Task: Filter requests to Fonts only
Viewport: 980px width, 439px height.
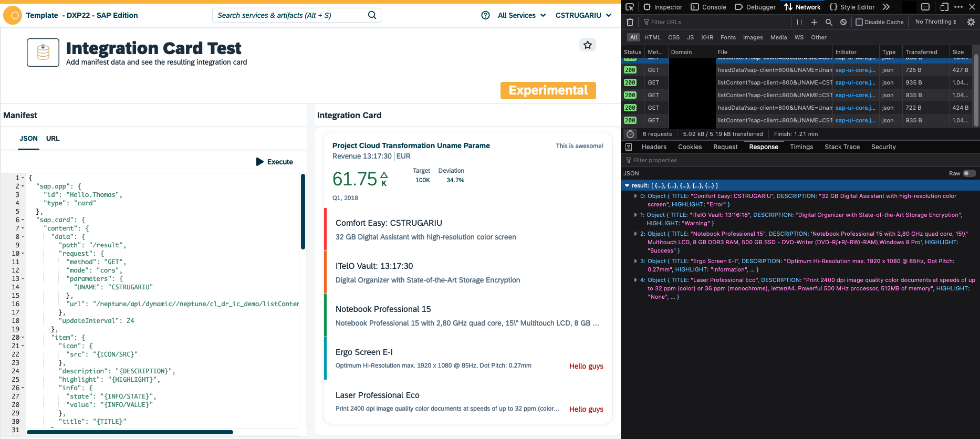Action: click(x=728, y=37)
